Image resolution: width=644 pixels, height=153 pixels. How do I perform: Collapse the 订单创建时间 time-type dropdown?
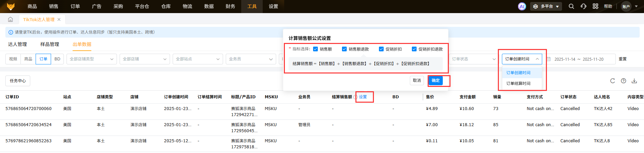522,59
